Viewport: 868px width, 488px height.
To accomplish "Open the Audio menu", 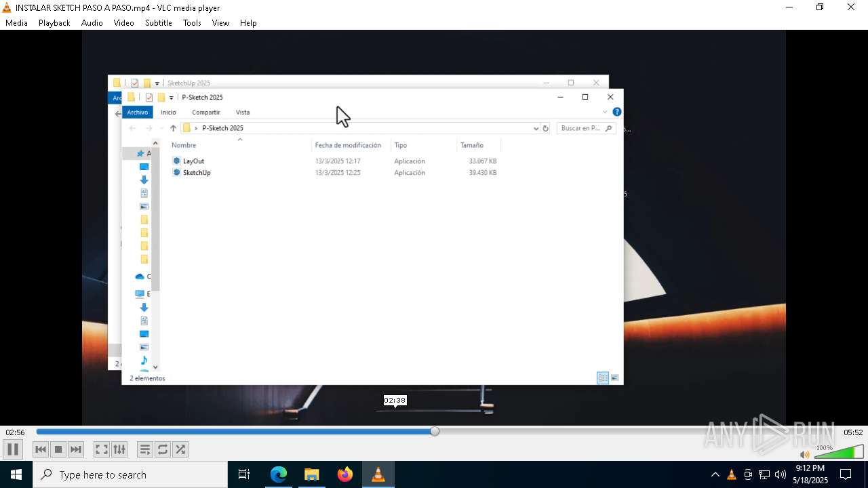I will 92,22.
